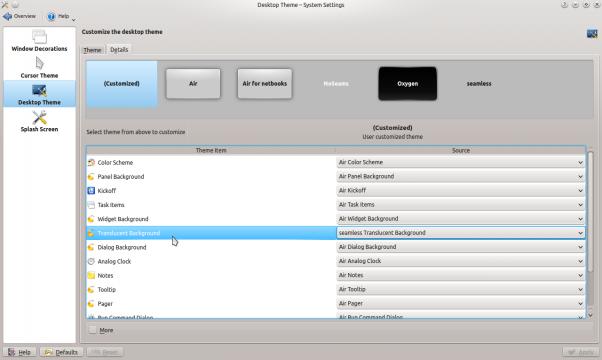Open the Air Kickoff source dropdown
Viewport: 602px width, 360px height.
point(461,190)
